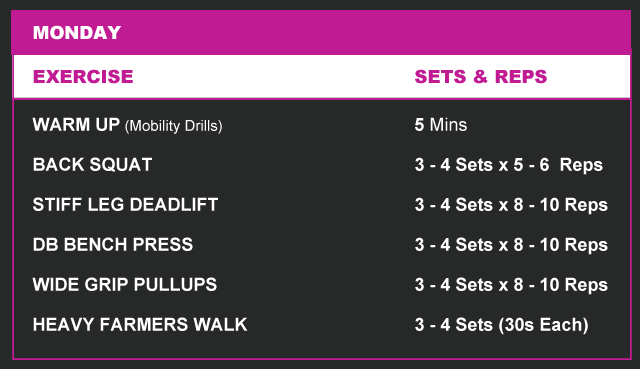Click the Stiff Leg Deadlift sets and reps

[x=511, y=205]
